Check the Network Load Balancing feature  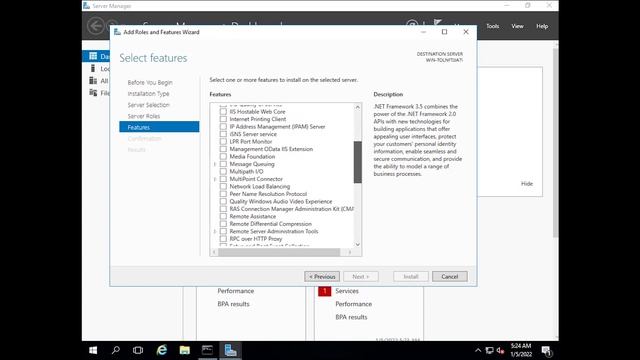coord(223,186)
